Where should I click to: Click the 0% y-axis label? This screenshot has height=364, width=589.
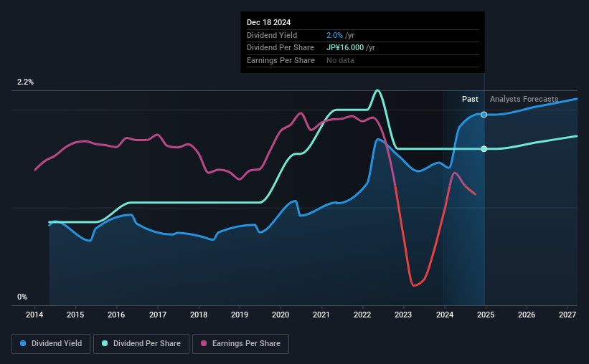coord(22,297)
